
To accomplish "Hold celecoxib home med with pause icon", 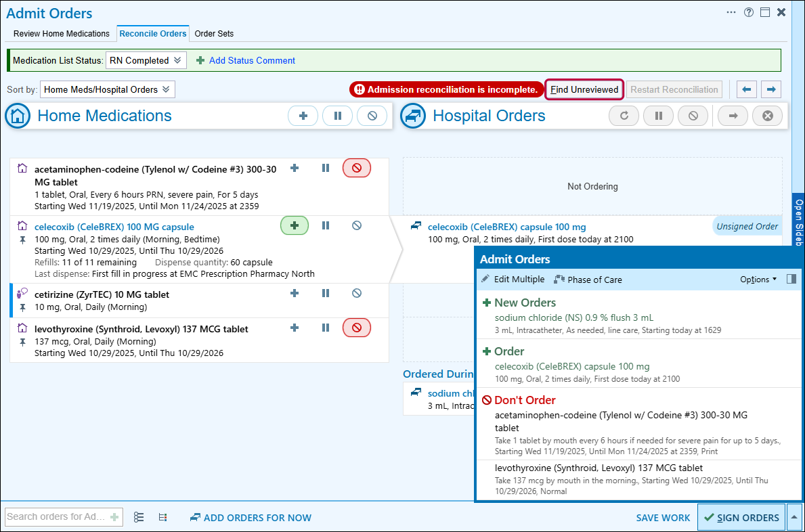I will point(326,225).
